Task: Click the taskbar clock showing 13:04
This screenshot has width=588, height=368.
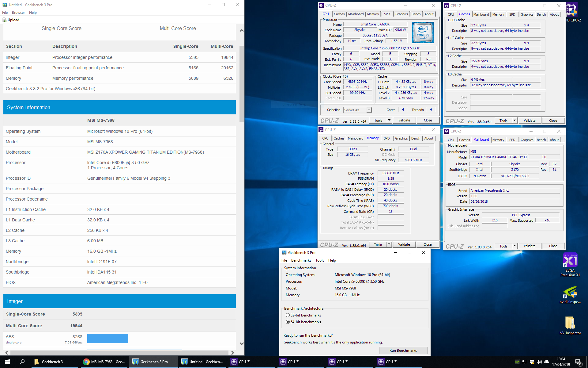Action: click(561, 362)
